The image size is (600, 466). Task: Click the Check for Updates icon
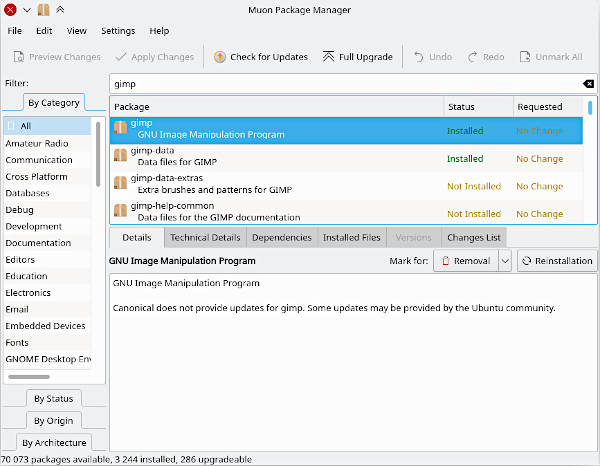point(220,57)
